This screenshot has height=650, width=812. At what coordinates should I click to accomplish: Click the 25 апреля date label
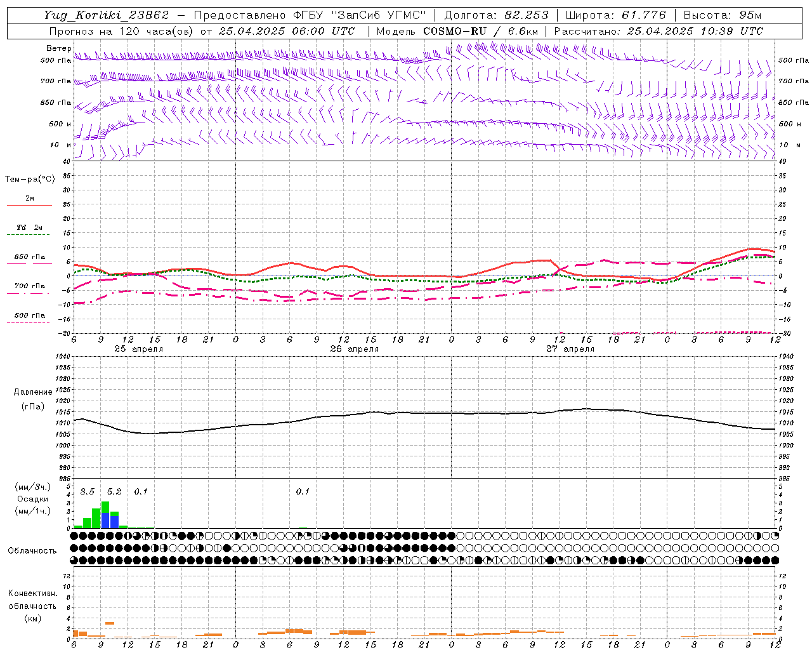pos(138,349)
